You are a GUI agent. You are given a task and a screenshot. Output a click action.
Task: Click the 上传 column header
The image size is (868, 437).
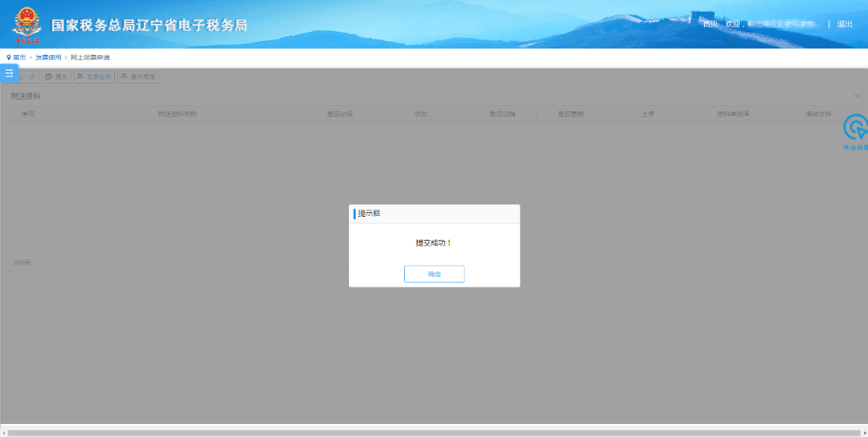(648, 114)
